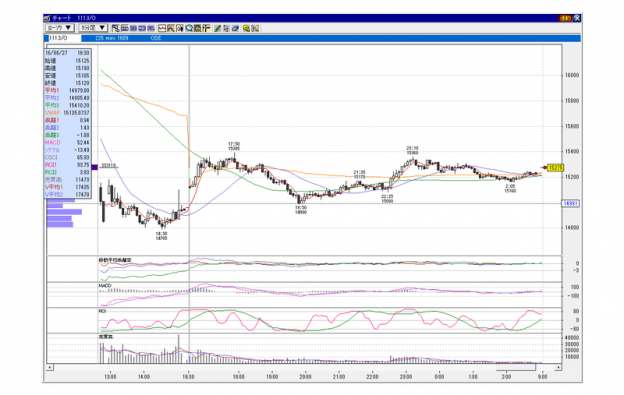Click the crosshair settings icon in toolbar

pyautogui.click(x=206, y=28)
